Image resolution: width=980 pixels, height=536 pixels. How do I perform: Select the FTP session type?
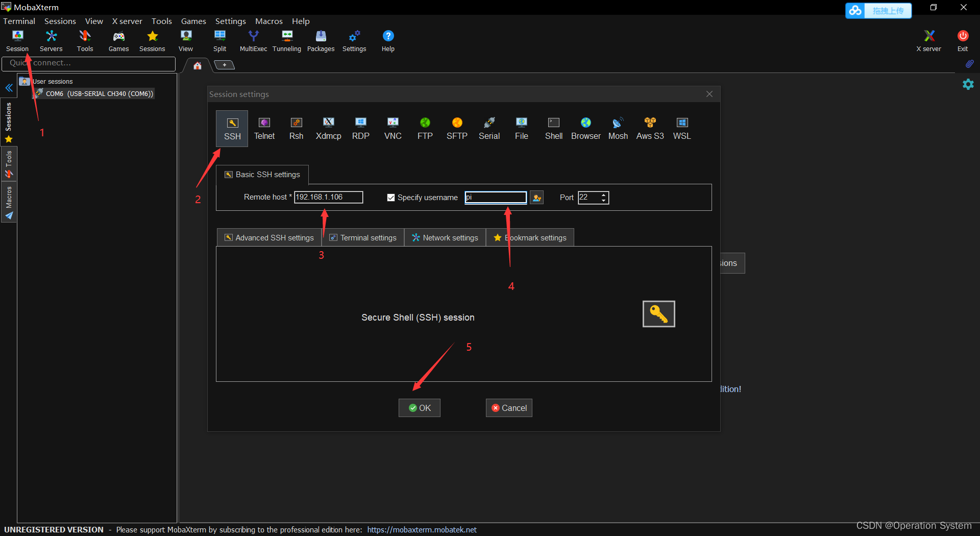tap(425, 129)
